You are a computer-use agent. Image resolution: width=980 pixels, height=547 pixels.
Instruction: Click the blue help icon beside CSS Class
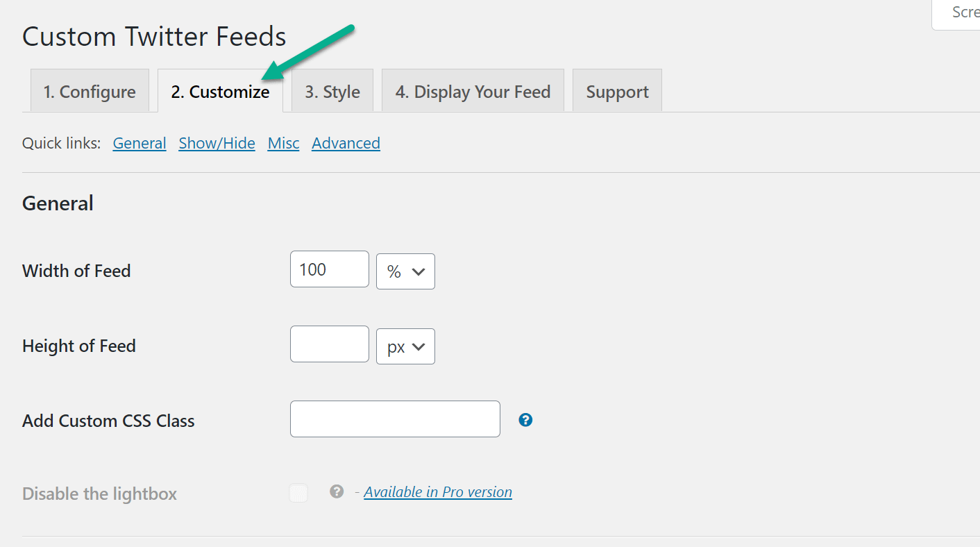(x=525, y=419)
